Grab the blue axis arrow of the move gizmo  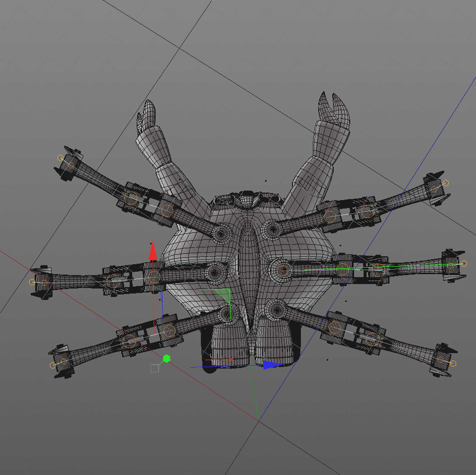click(272, 365)
